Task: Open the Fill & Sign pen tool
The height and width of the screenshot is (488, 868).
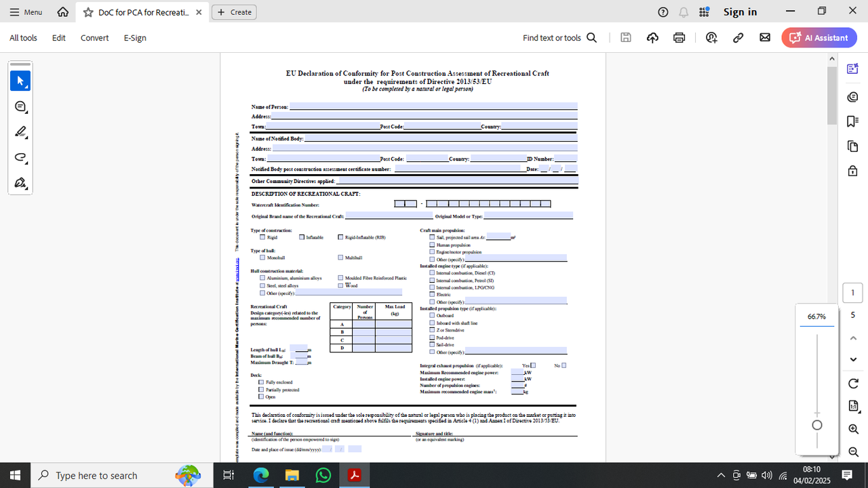Action: 20,182
